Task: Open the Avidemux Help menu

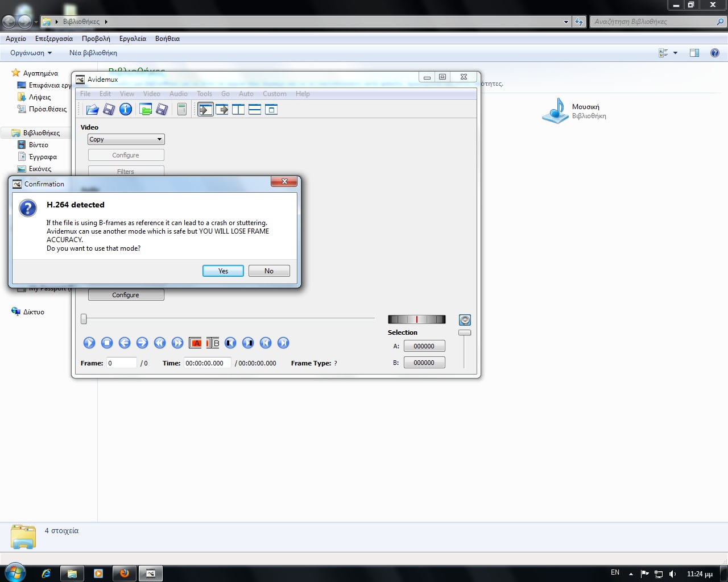Action: pyautogui.click(x=303, y=94)
